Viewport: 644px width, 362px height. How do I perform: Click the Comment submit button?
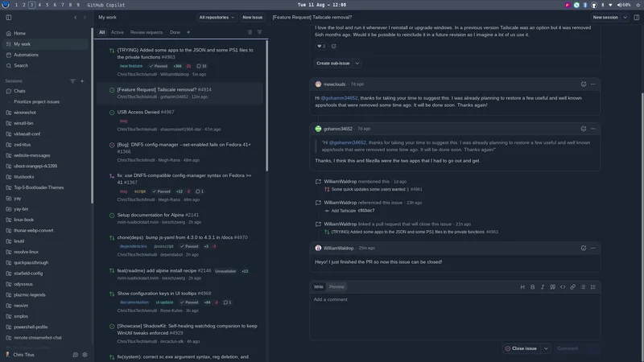click(568, 348)
